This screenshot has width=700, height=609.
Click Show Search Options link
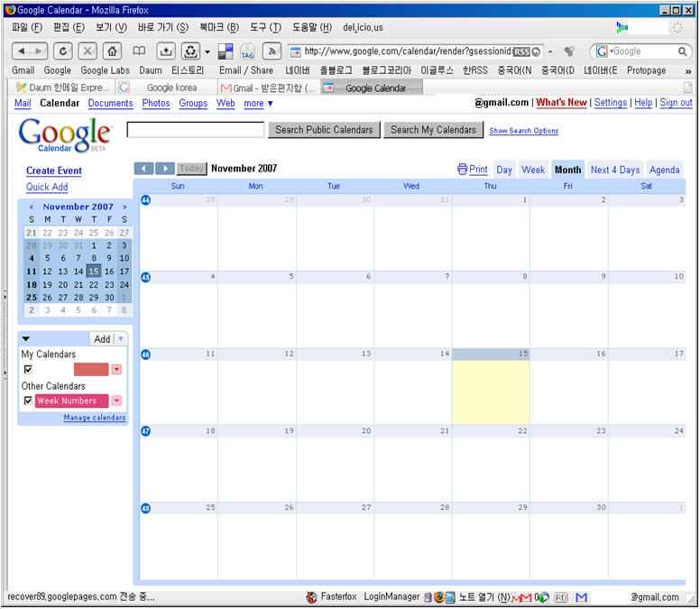[x=524, y=131]
